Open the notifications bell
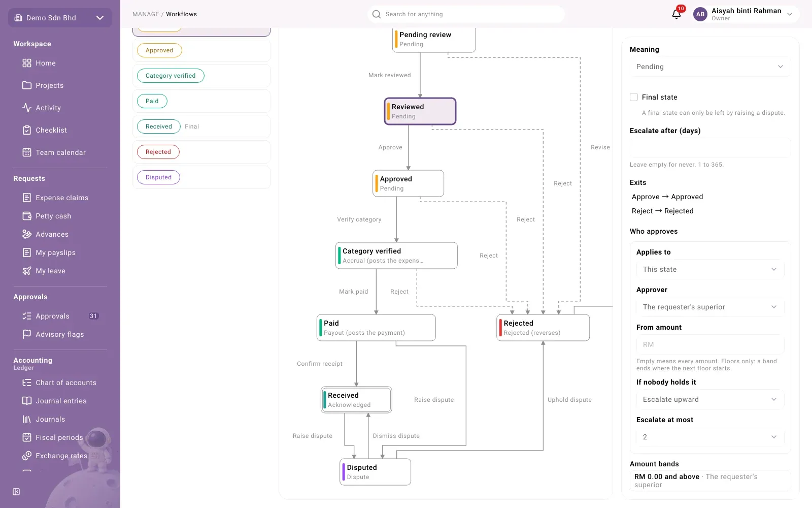The width and height of the screenshot is (812, 508). point(676,14)
